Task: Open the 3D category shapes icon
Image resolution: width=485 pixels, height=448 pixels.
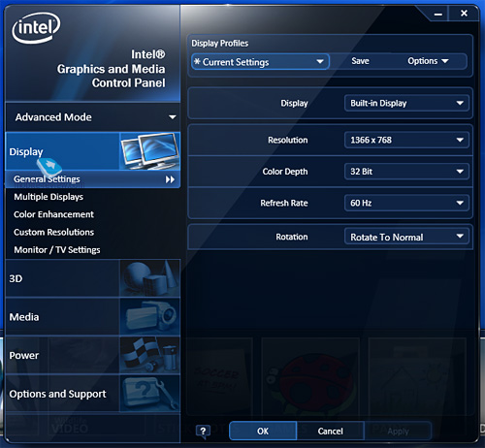Action: 149,278
